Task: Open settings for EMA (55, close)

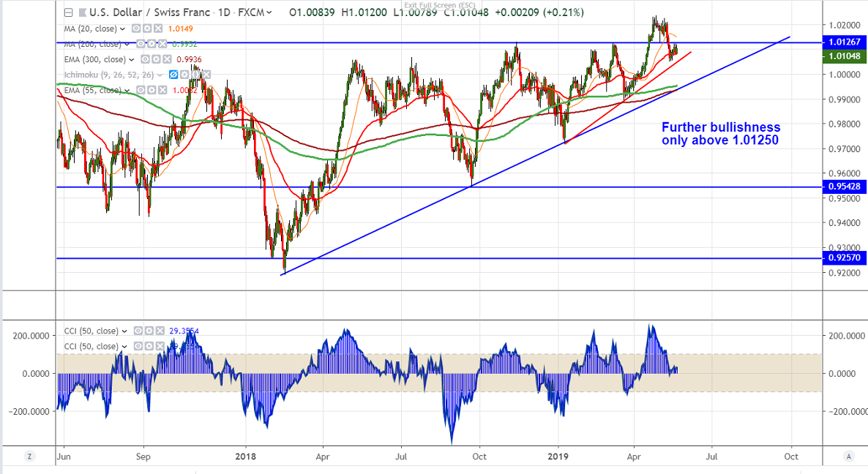Action: click(151, 90)
